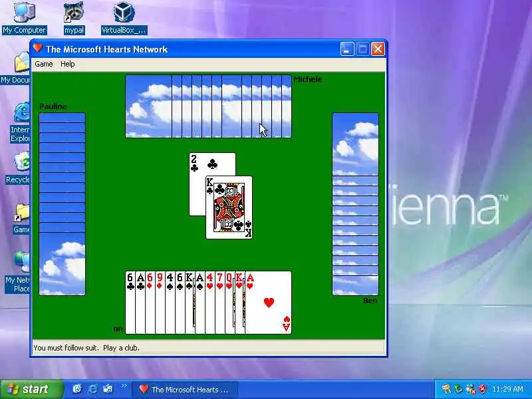Viewport: 532px width, 399px height.
Task: Open the Recycle Bin desktop icon
Action: point(18,168)
